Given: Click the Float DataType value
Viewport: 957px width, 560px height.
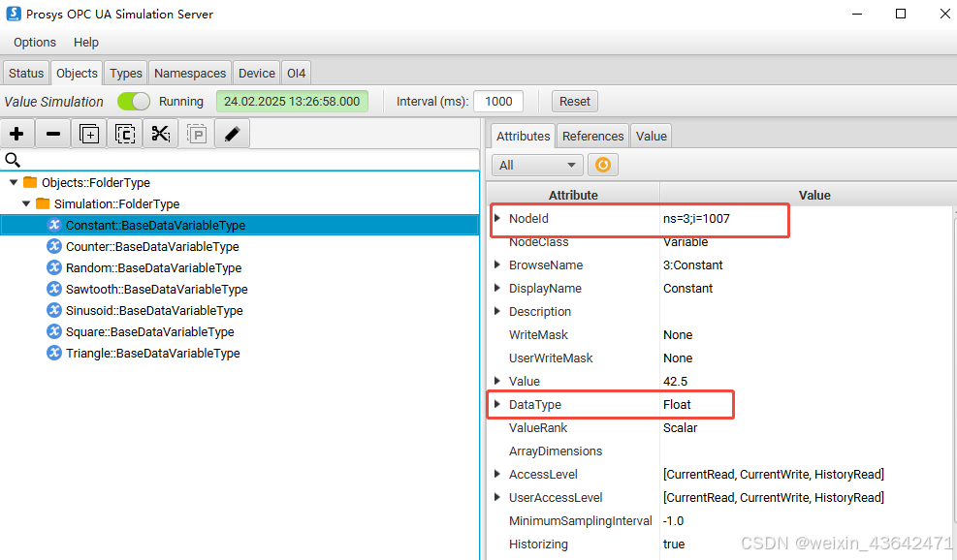Looking at the screenshot, I should [677, 404].
